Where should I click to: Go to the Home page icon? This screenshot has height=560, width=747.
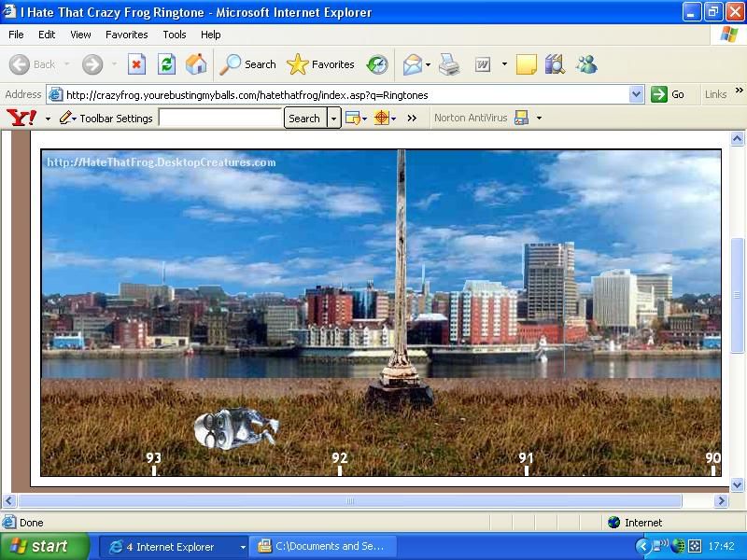tap(196, 64)
